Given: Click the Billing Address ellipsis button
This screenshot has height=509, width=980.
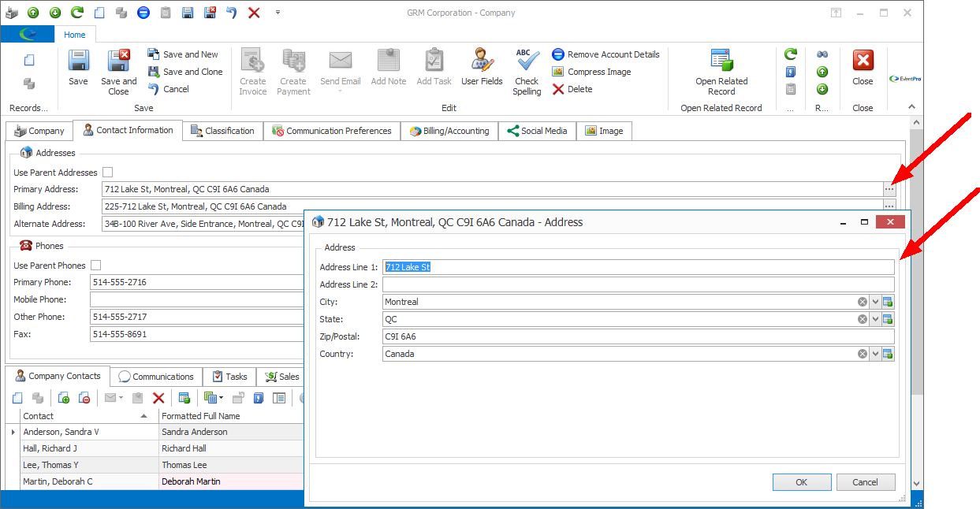Looking at the screenshot, I should click(x=889, y=205).
